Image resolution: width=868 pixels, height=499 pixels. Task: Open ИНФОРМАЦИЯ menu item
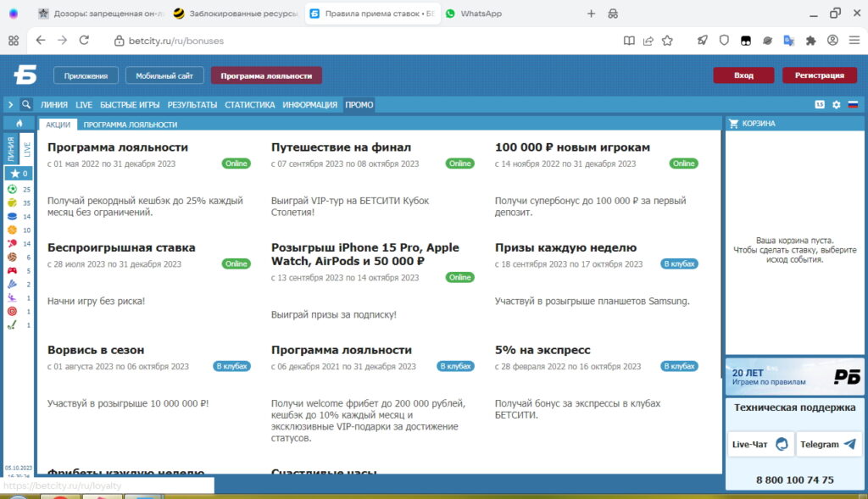coord(309,104)
